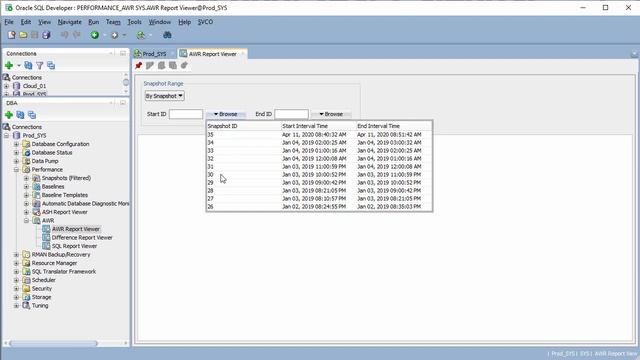Minimize the DBA panel
This screenshot has width=640, height=360.
point(123,103)
